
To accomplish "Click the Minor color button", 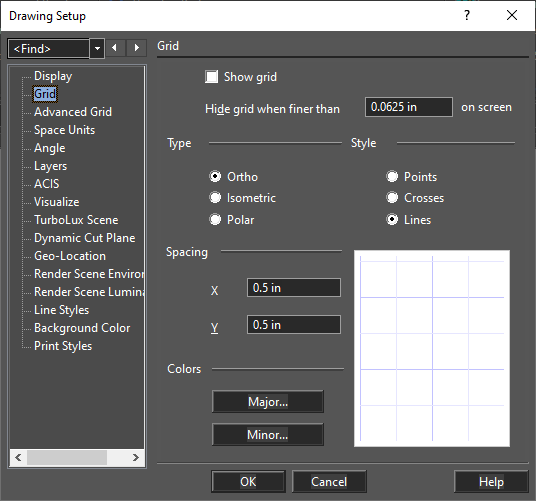I will 268,434.
